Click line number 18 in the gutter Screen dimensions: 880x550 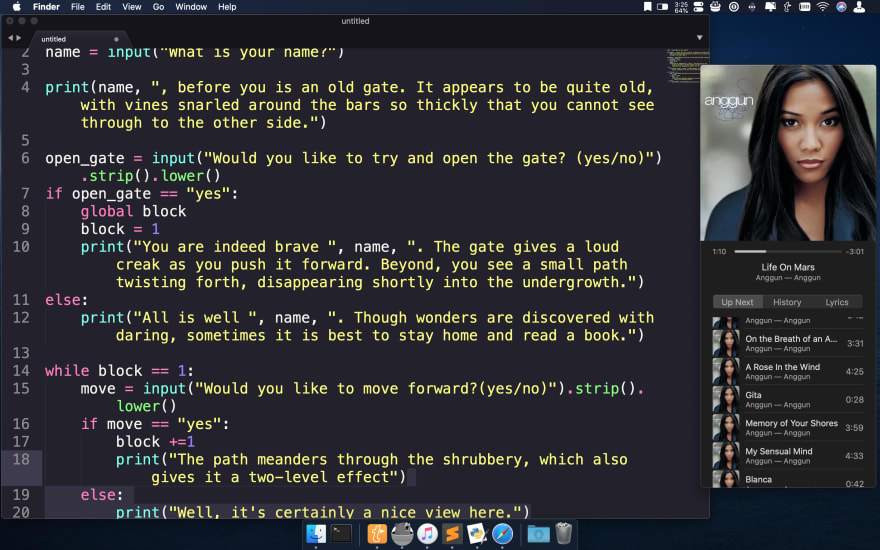21,459
